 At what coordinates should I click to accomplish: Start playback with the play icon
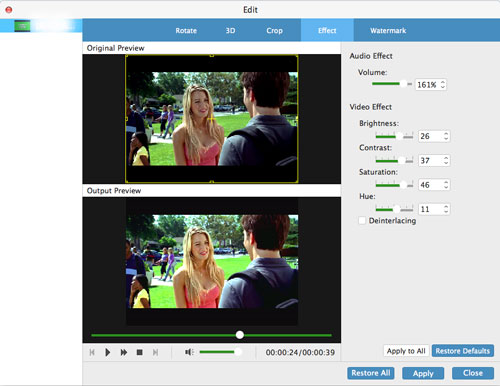107,352
